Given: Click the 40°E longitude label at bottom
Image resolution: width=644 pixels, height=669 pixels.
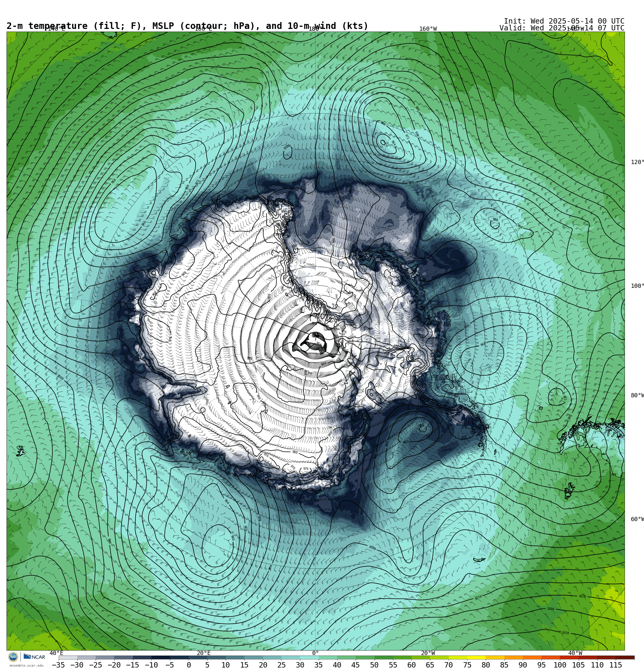Looking at the screenshot, I should pos(57,653).
